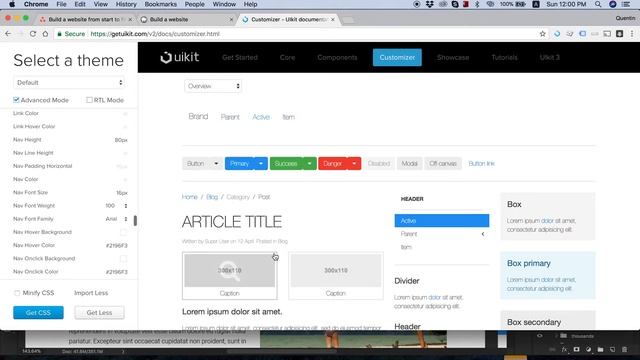This screenshot has width=640, height=360.
Task: Click the Get CSS button
Action: tap(38, 313)
